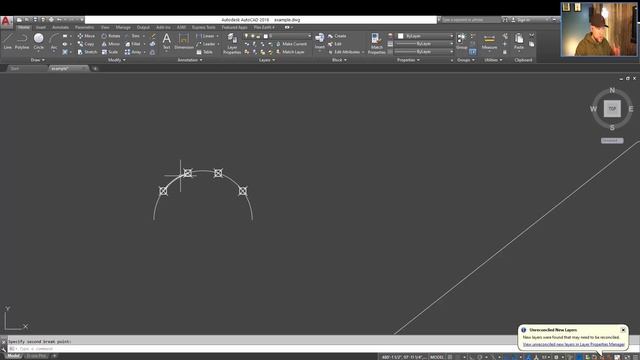Open the linetype ByLayer dropdown
This screenshot has width=640, height=360.
click(x=424, y=52)
